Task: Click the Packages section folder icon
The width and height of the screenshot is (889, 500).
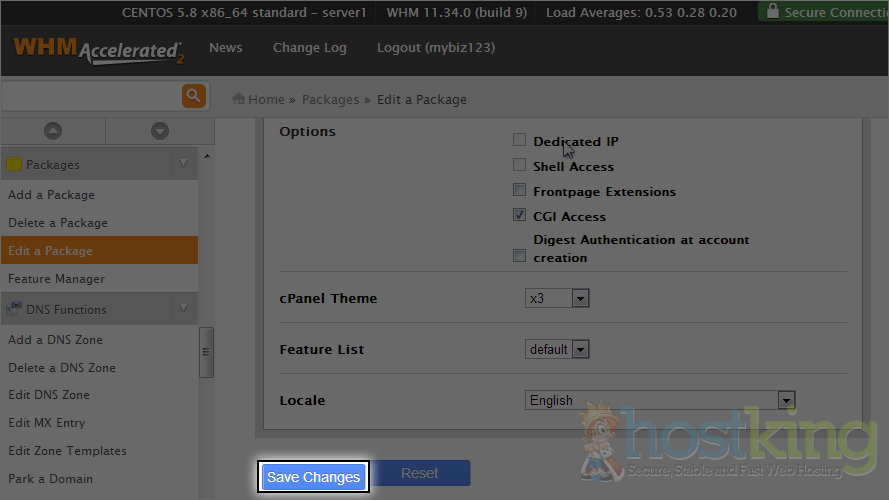Action: coord(14,164)
